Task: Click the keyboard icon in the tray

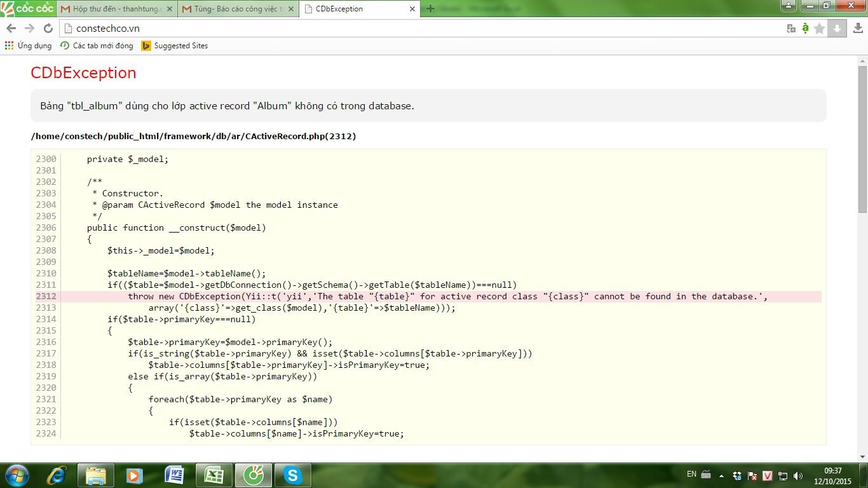Action: (706, 475)
